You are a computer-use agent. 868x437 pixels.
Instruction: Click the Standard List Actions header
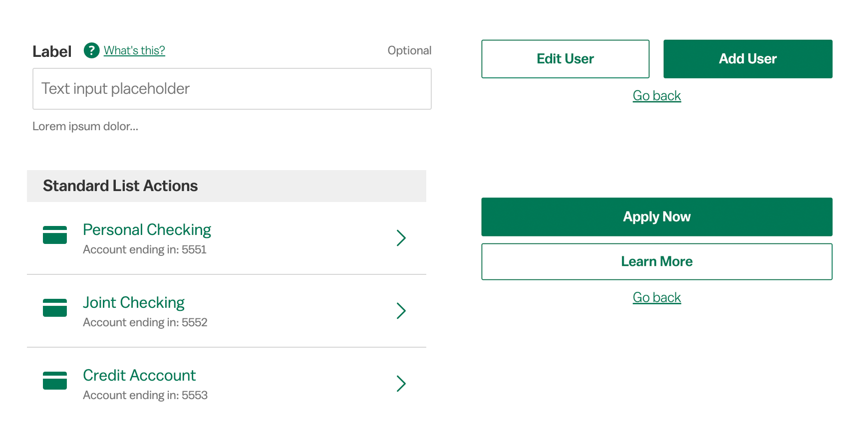[x=227, y=186]
